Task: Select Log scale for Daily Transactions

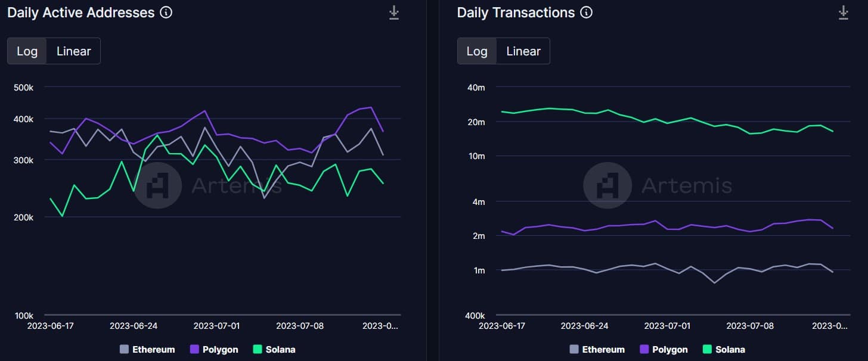Action: point(477,51)
